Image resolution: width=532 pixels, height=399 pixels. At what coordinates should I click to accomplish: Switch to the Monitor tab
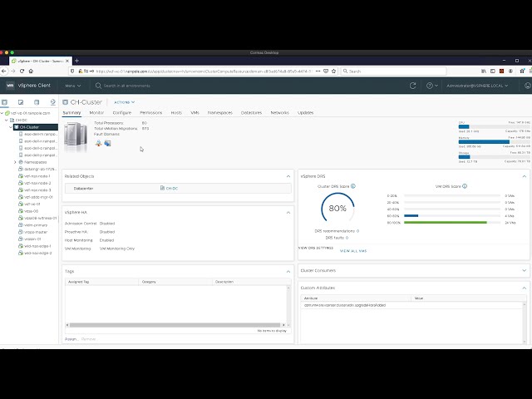pos(96,113)
